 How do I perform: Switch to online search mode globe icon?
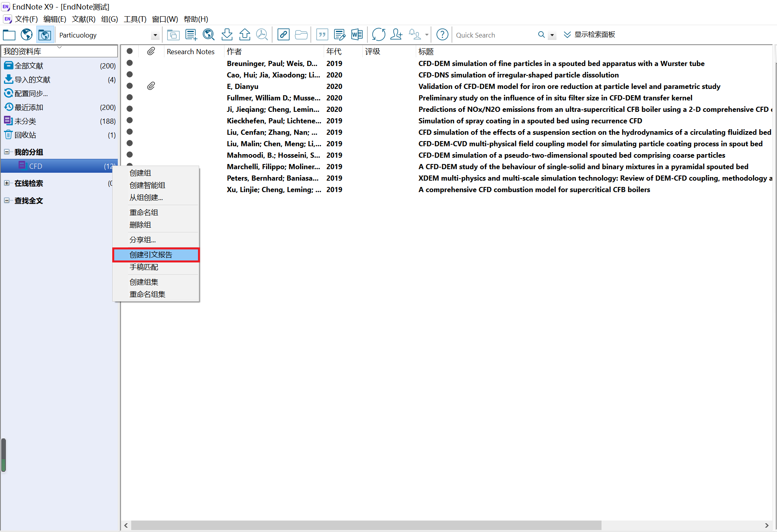click(x=26, y=35)
